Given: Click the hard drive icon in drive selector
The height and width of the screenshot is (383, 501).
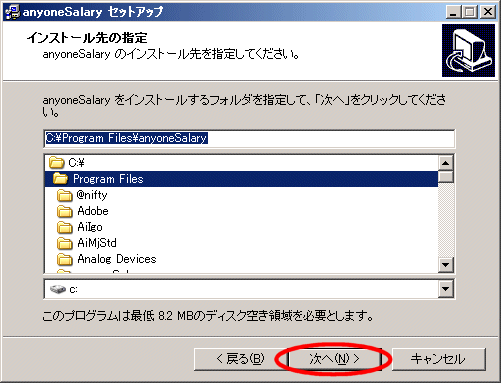Looking at the screenshot, I should pos(58,289).
